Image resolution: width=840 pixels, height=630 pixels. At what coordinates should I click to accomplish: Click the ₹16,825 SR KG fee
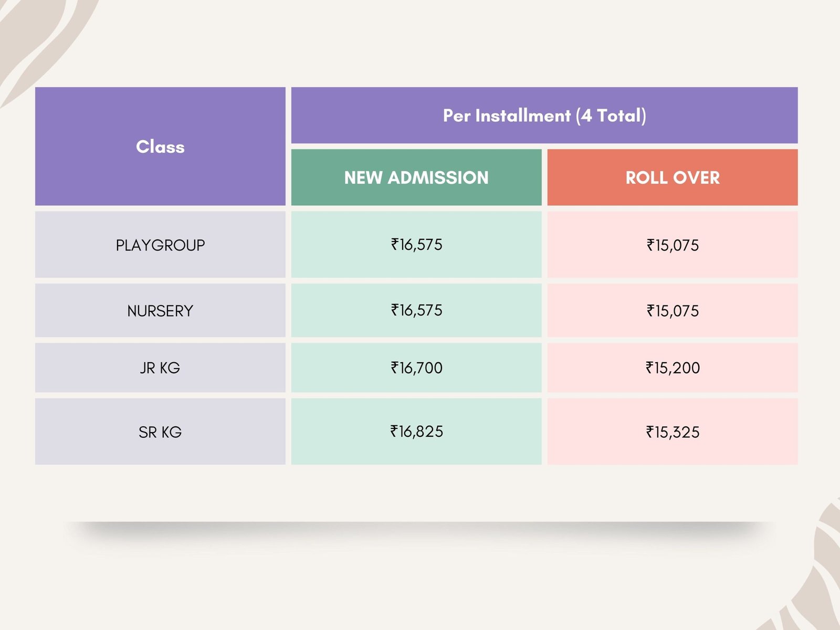point(416,432)
